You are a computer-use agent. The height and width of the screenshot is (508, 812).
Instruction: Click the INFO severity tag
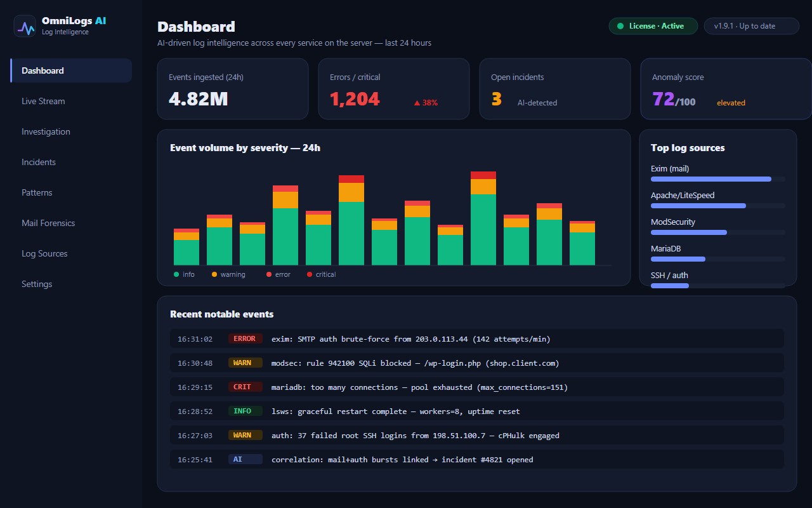pos(245,411)
